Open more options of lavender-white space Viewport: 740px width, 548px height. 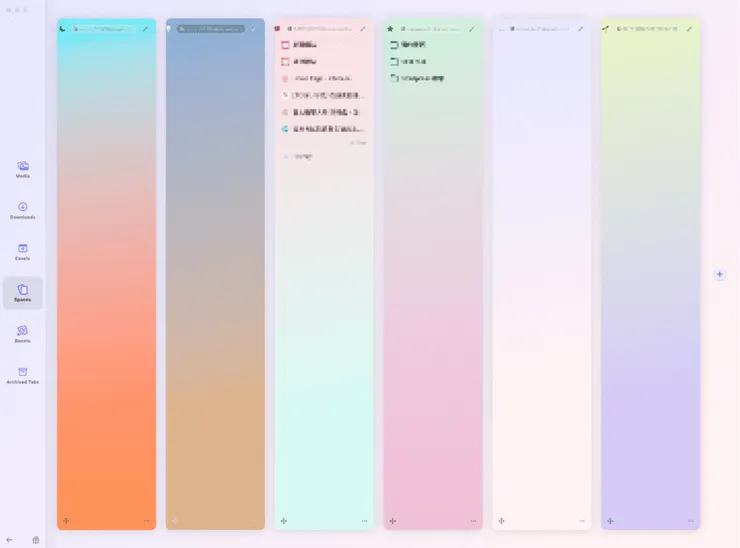582,521
